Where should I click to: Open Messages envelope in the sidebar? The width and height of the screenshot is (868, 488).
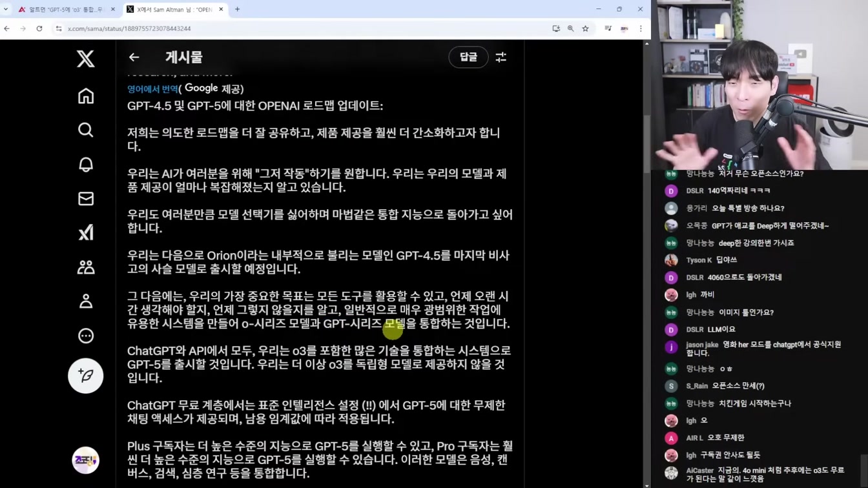[x=85, y=199]
